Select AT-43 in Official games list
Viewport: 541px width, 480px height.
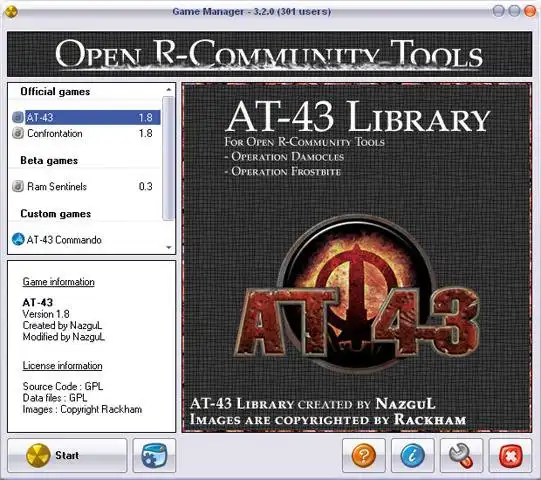coord(86,117)
